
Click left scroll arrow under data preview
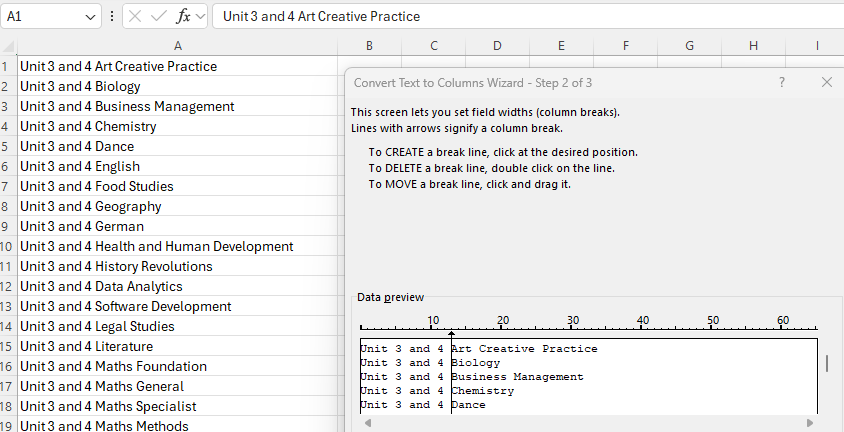click(x=367, y=423)
